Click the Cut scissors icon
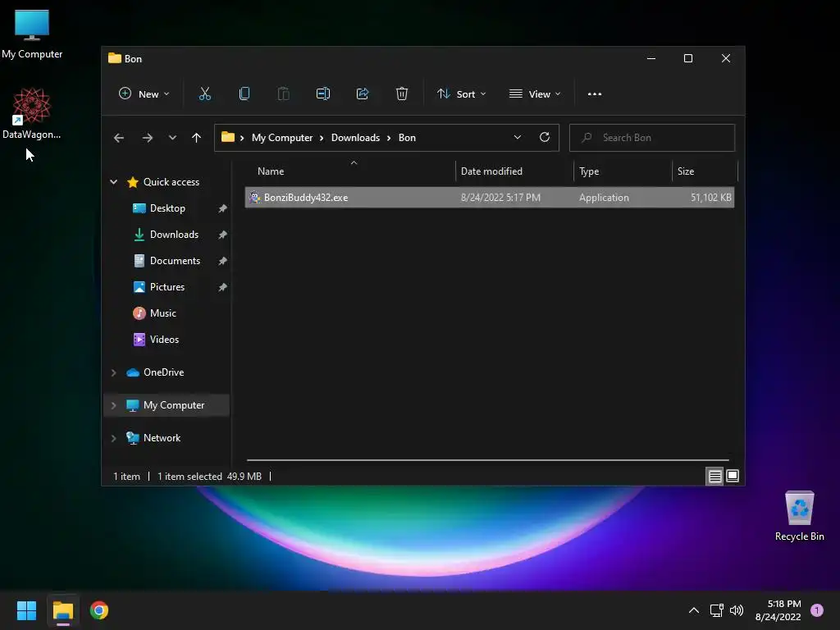This screenshot has height=630, width=840. coord(204,94)
